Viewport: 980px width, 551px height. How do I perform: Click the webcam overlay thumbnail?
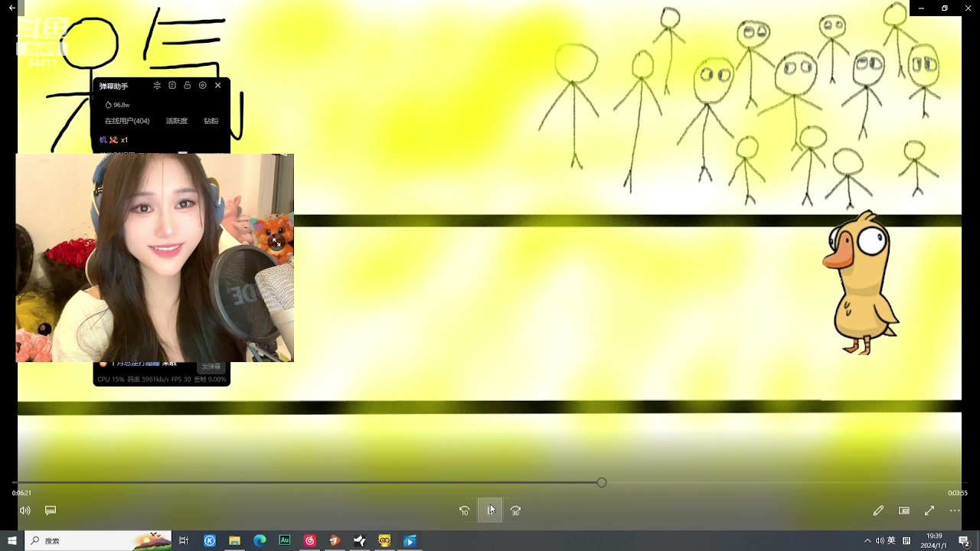point(155,257)
